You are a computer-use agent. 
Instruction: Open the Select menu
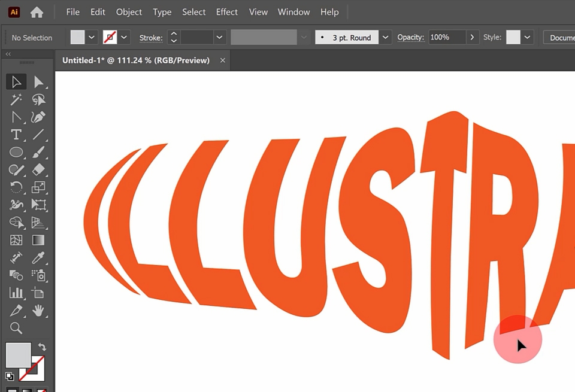pyautogui.click(x=194, y=12)
